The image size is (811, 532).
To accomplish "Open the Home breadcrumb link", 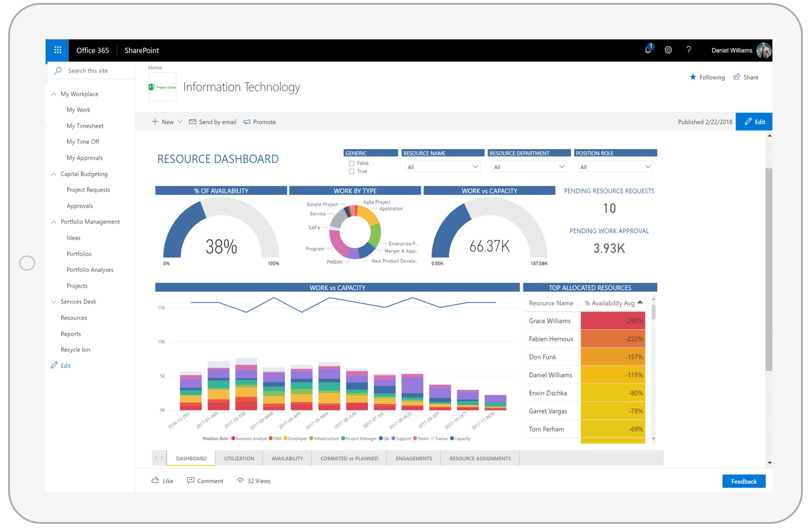I will (155, 68).
